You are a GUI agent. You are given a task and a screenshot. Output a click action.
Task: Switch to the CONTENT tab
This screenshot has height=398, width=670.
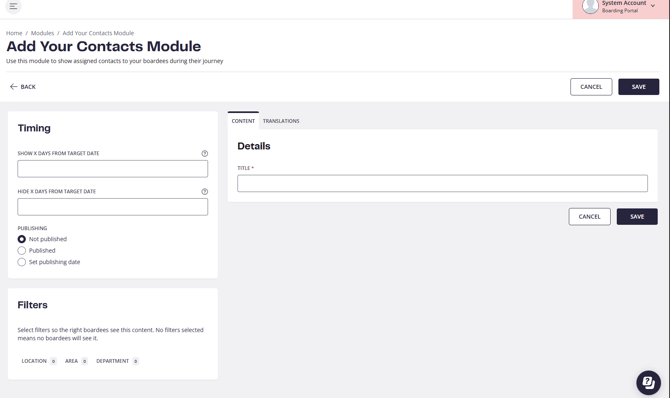243,121
